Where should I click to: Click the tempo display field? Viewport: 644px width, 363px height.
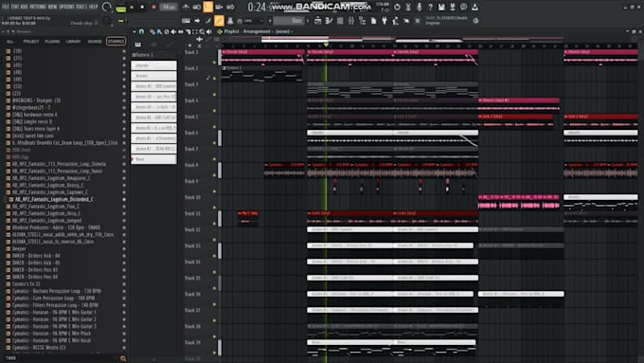(169, 7)
